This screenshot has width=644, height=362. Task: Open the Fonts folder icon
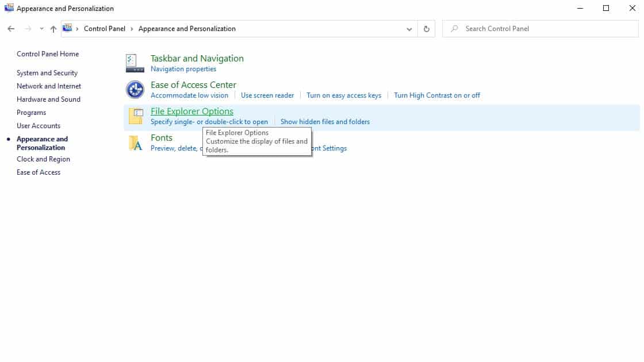coord(135,143)
